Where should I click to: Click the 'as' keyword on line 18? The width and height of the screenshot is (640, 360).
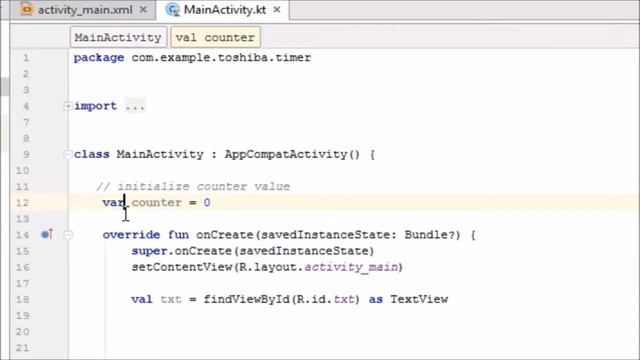tap(376, 299)
